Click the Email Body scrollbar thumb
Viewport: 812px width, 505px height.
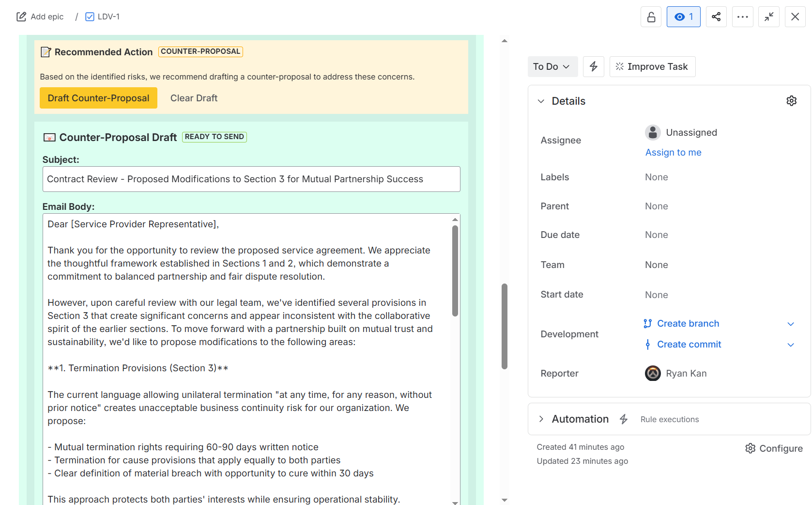(455, 271)
